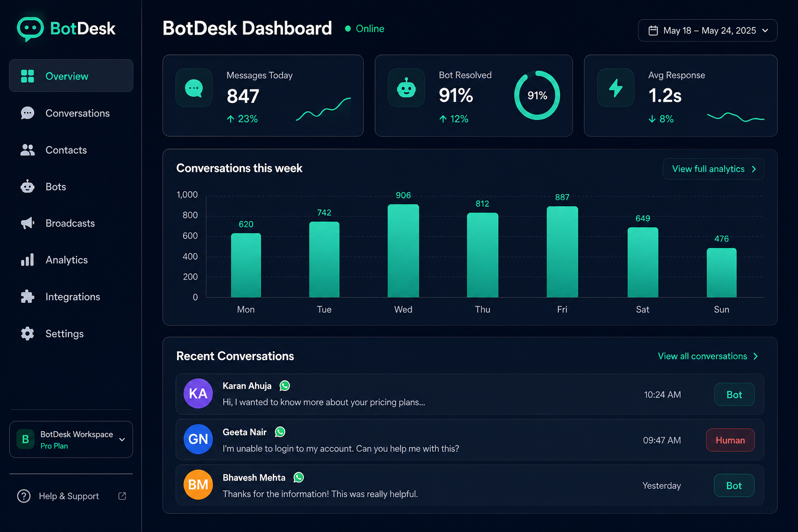798x532 pixels.
Task: Click the Wed bar showing 906
Action: click(403, 251)
